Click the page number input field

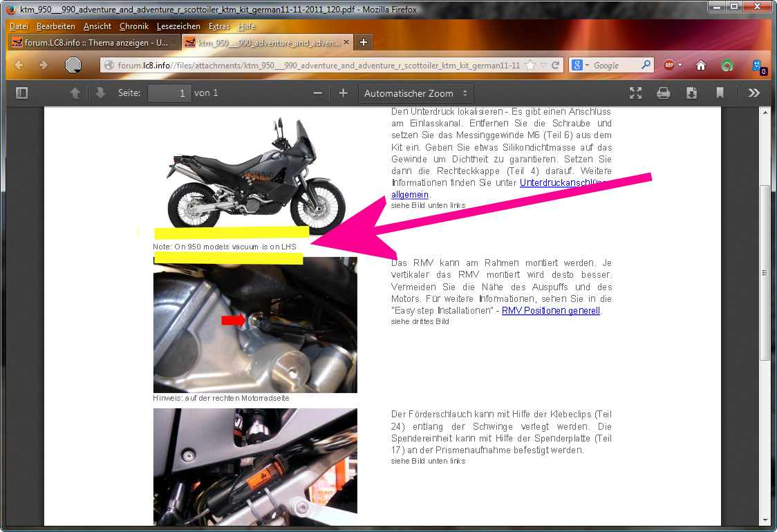tap(169, 93)
